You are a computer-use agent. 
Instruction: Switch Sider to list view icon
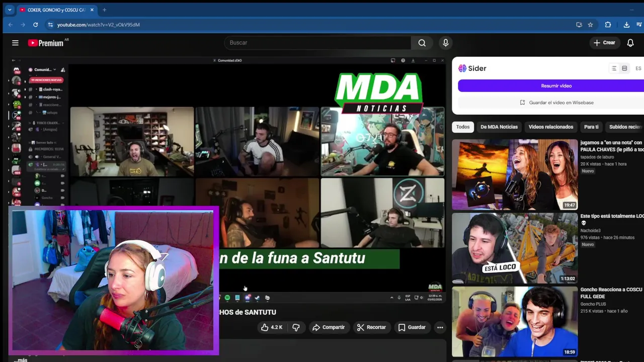614,68
